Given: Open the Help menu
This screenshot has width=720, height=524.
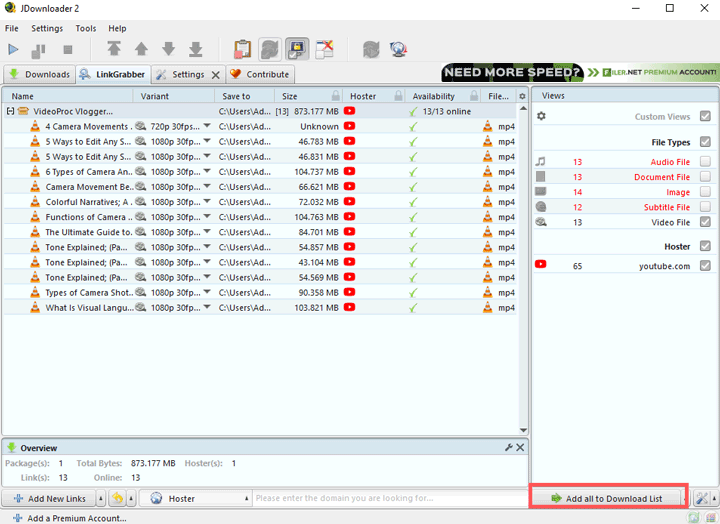Looking at the screenshot, I should 117,28.
